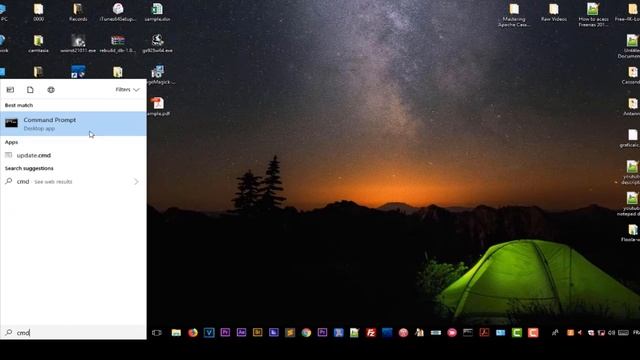The width and height of the screenshot is (640, 360).
Task: Select the camtasia folder on desktop
Action: click(38, 44)
